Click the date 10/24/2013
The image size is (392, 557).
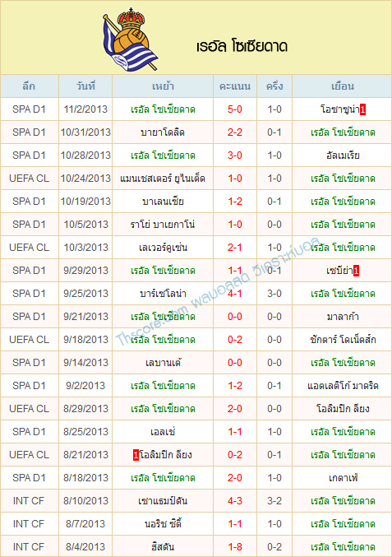click(x=85, y=179)
